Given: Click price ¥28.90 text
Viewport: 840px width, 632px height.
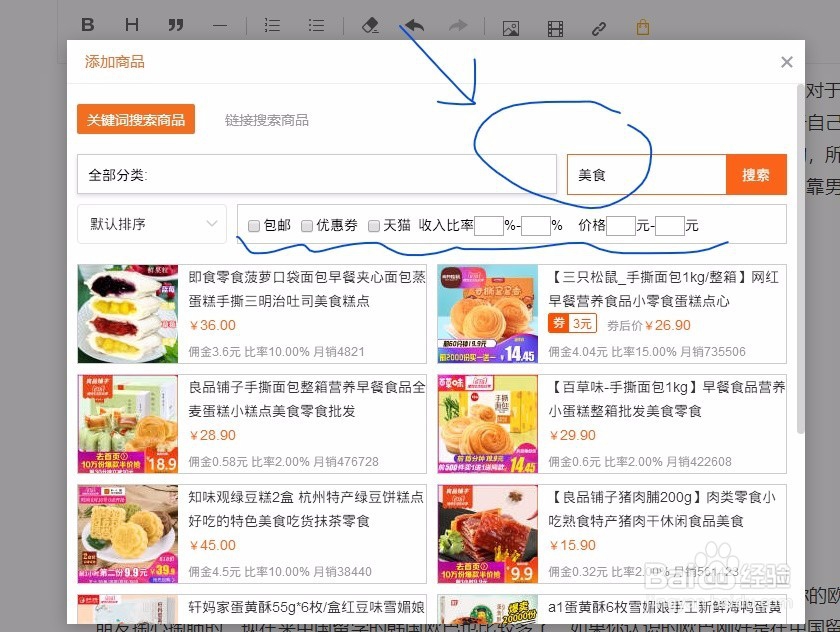Looking at the screenshot, I should pos(213,435).
